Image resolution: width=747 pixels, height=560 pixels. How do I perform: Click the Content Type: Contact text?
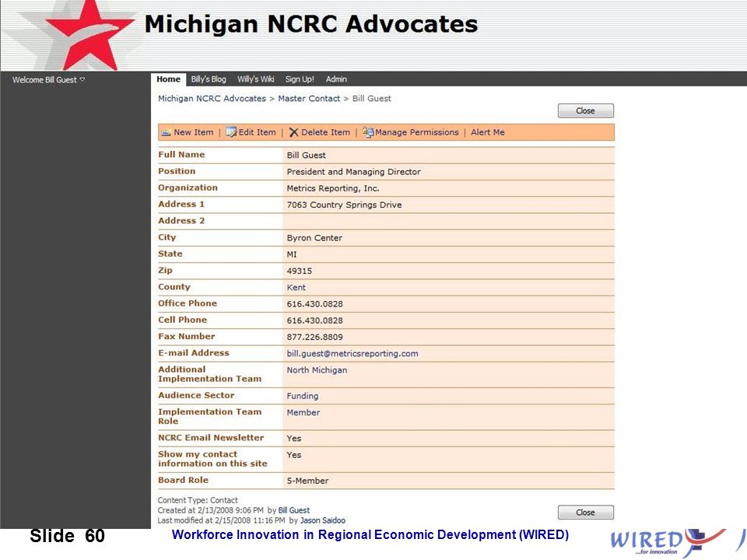(x=198, y=500)
